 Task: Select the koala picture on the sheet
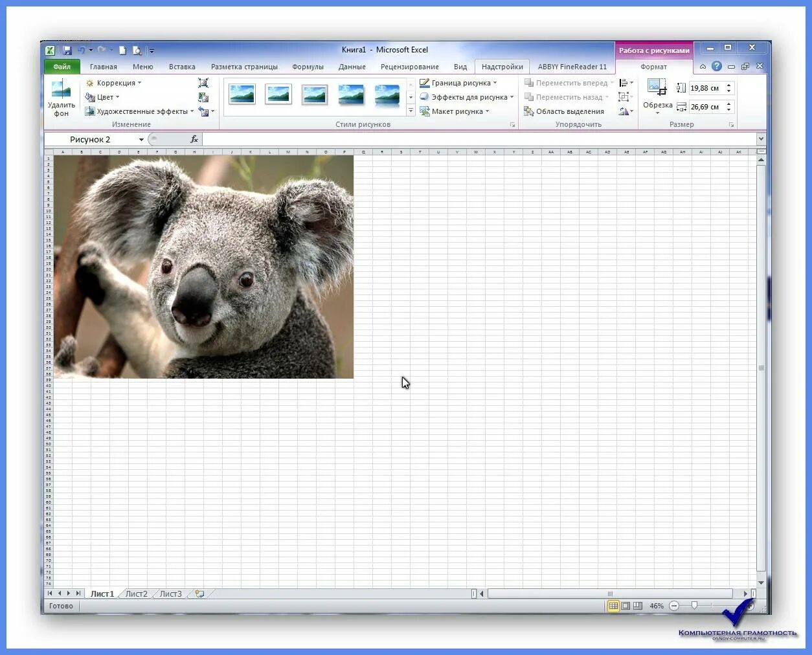point(203,267)
